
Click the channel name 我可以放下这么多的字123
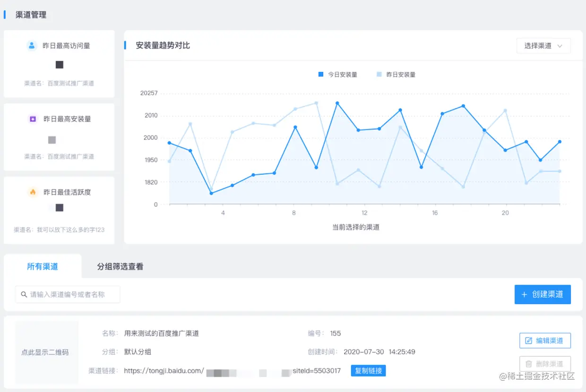pyautogui.click(x=71, y=230)
